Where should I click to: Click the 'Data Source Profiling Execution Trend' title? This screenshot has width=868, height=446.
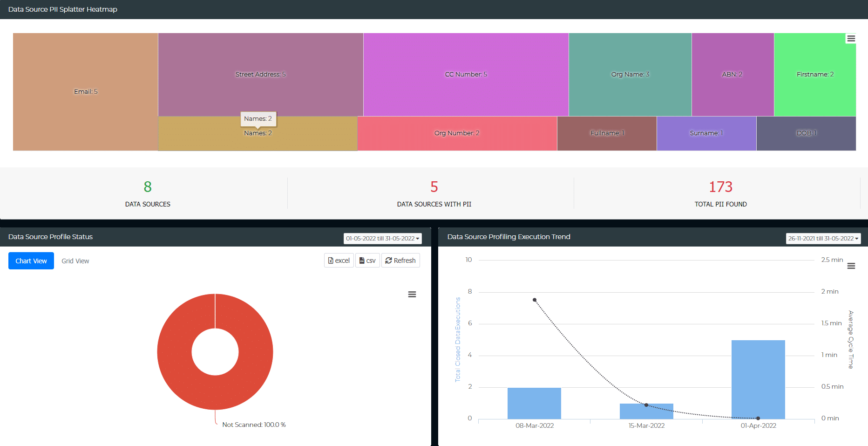pos(509,237)
